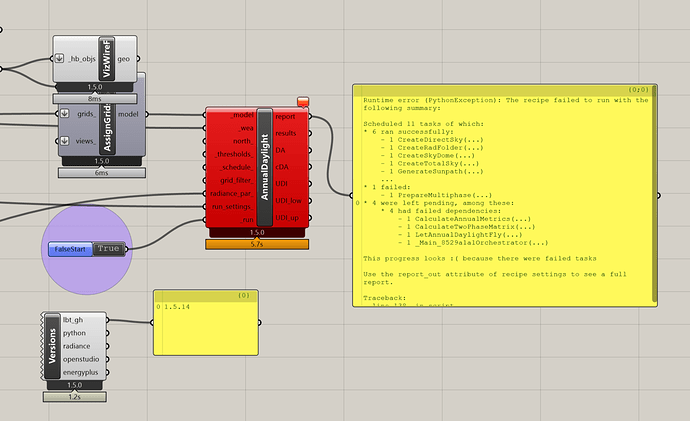This screenshot has width=690, height=421.
Task: Click the _thresholds_ input on AnnualDaylight
Action: click(x=234, y=154)
